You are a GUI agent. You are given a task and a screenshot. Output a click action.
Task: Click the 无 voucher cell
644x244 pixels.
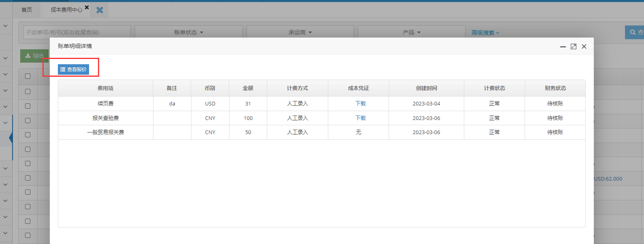click(358, 132)
